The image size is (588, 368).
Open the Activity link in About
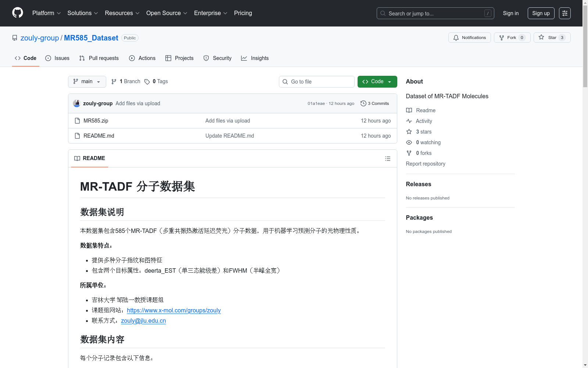pos(419,121)
